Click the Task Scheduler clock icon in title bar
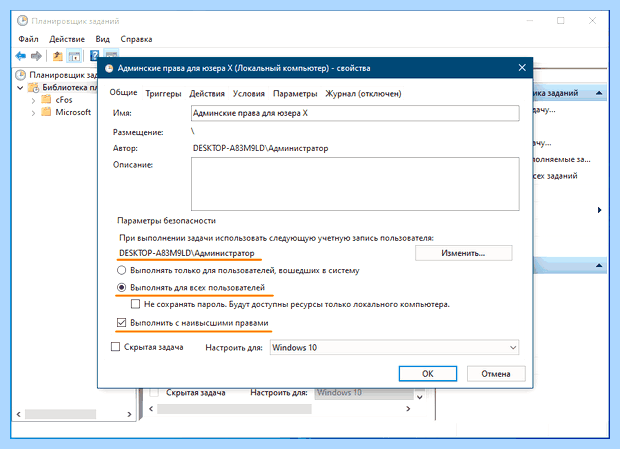Screen dimensions: 620x449 click(x=23, y=21)
